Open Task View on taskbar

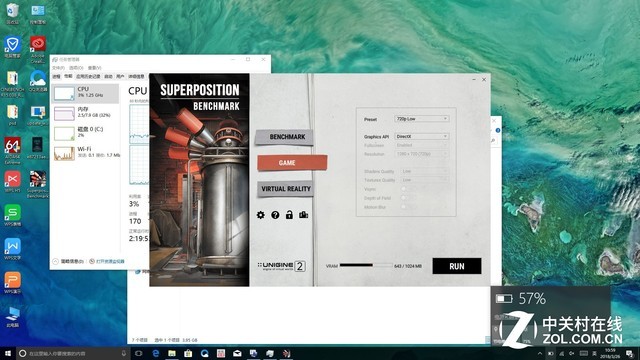pyautogui.click(x=139, y=353)
